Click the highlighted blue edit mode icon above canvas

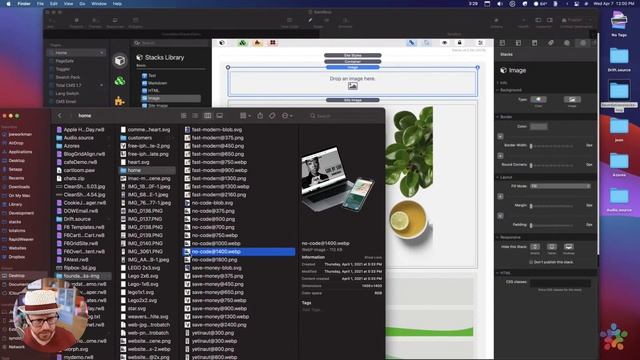411,43
